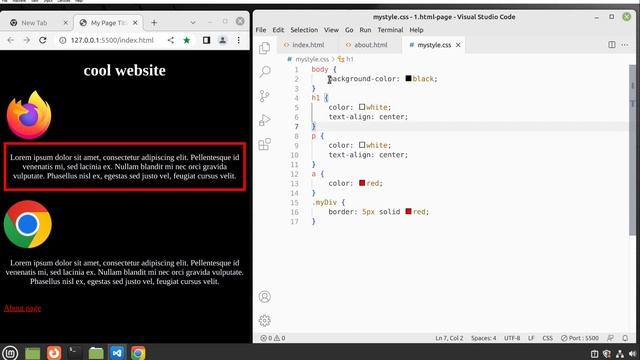Click the red swatch in the border rule
Image resolution: width=640 pixels, height=360 pixels.
click(x=408, y=211)
